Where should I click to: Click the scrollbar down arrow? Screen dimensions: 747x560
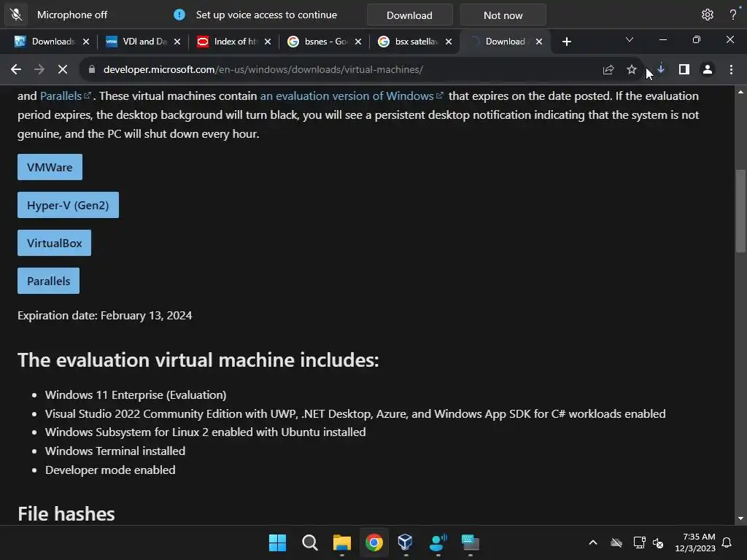[740, 518]
